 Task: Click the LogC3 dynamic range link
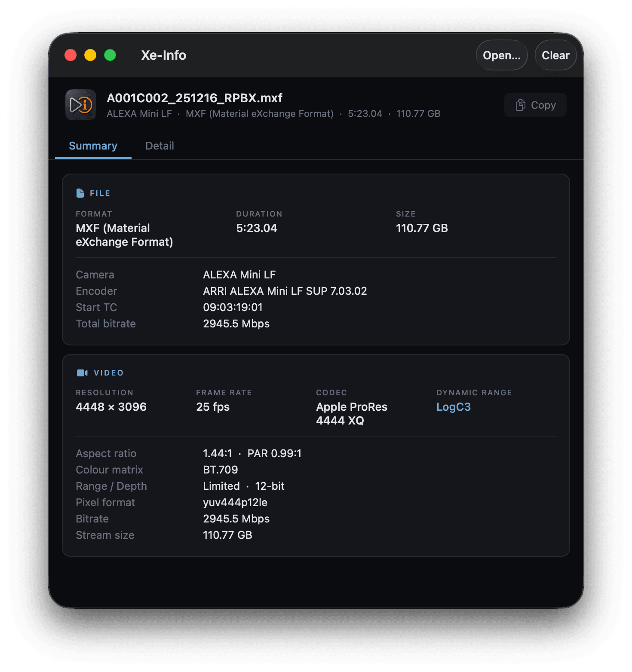(454, 407)
